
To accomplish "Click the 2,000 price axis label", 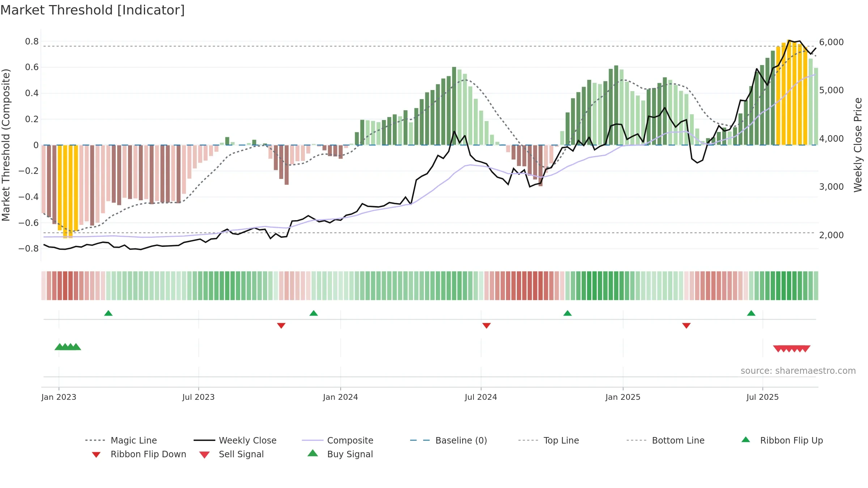I will click(x=831, y=235).
